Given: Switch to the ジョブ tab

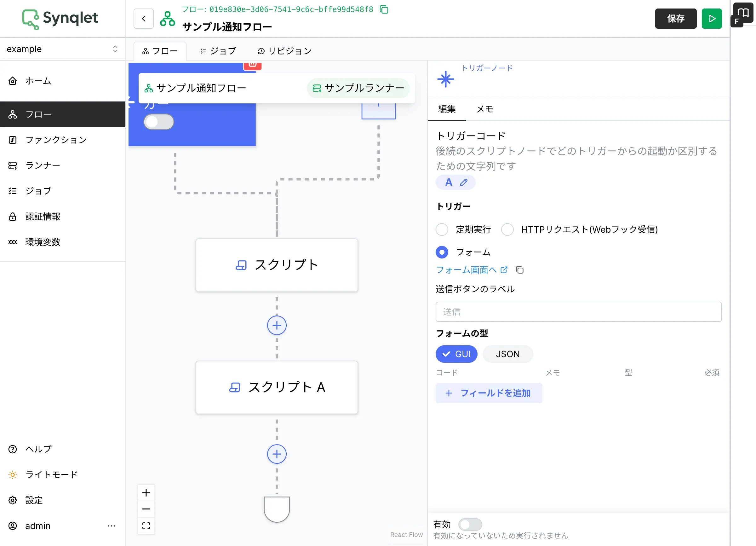Looking at the screenshot, I should 218,51.
